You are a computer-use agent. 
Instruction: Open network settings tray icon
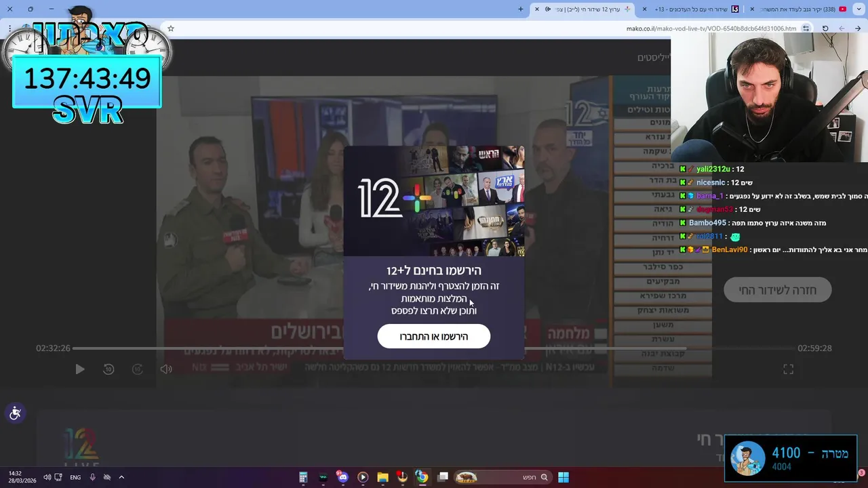point(58,477)
